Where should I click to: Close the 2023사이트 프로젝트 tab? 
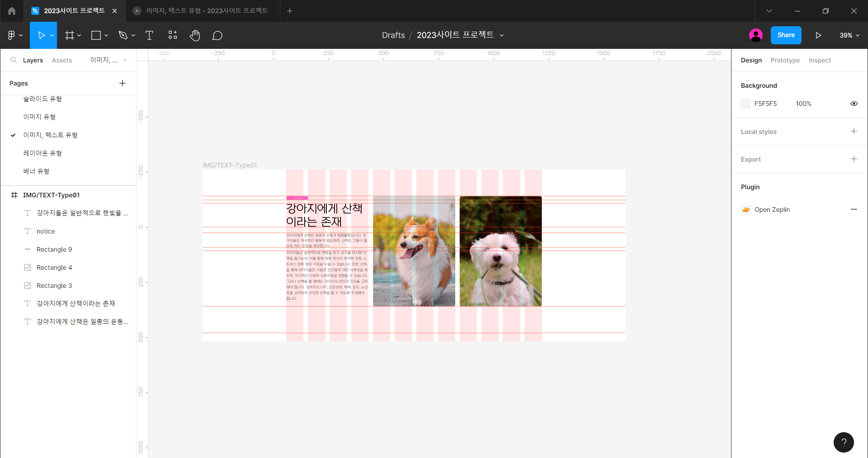pyautogui.click(x=115, y=11)
